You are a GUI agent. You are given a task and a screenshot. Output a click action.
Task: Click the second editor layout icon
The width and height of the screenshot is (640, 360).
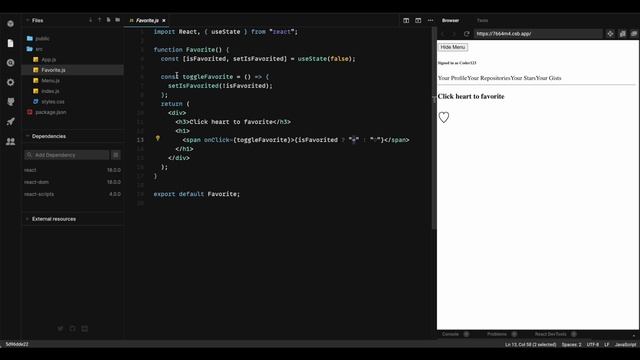point(418,20)
